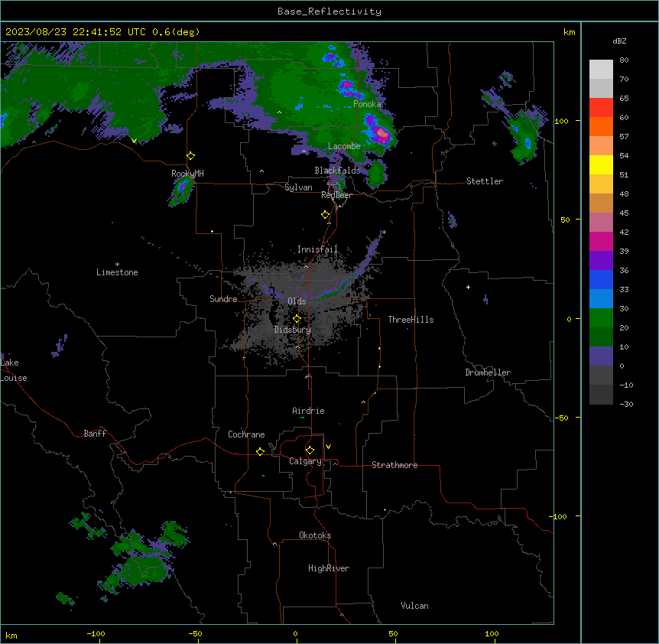The width and height of the screenshot is (659, 644).
Task: Click the dBZ legend heading
Action: click(619, 41)
